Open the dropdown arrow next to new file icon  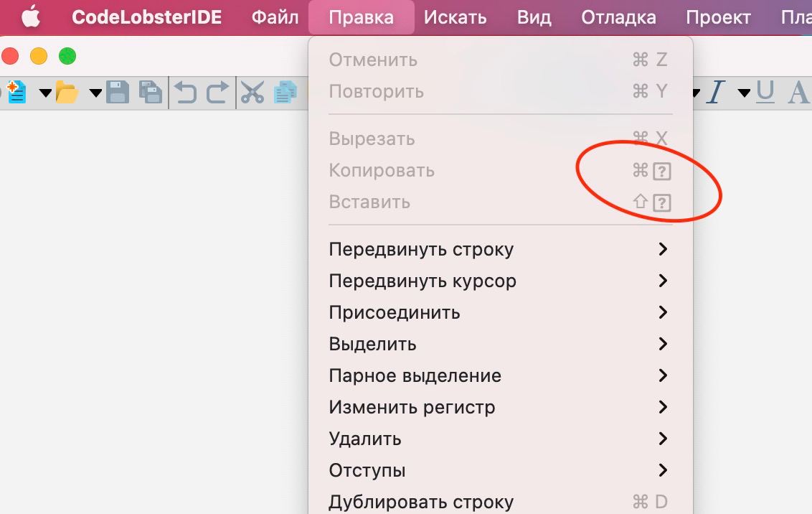[46, 93]
